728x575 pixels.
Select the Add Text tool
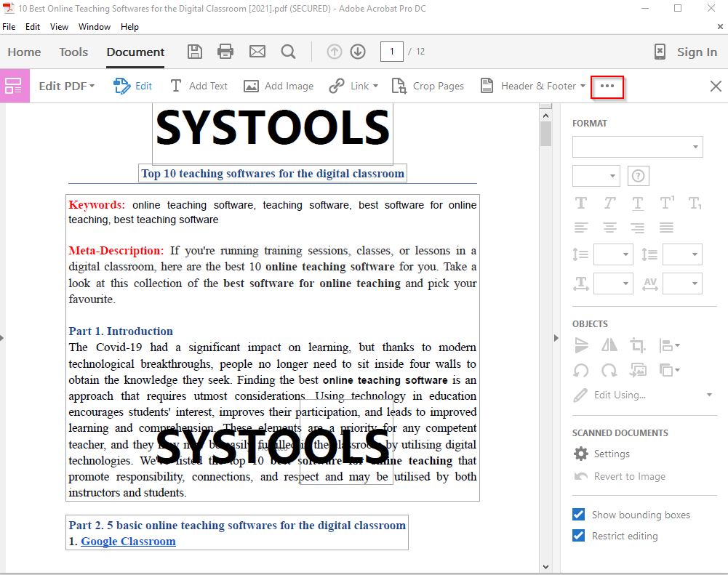(x=199, y=86)
